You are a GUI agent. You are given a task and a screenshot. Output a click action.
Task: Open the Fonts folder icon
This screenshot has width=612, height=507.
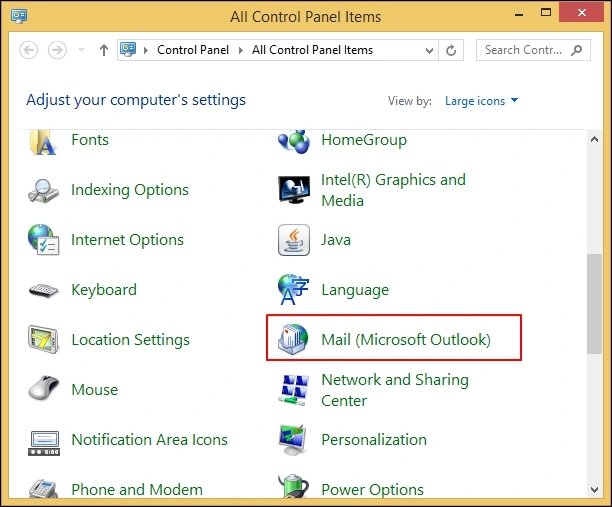[43, 142]
